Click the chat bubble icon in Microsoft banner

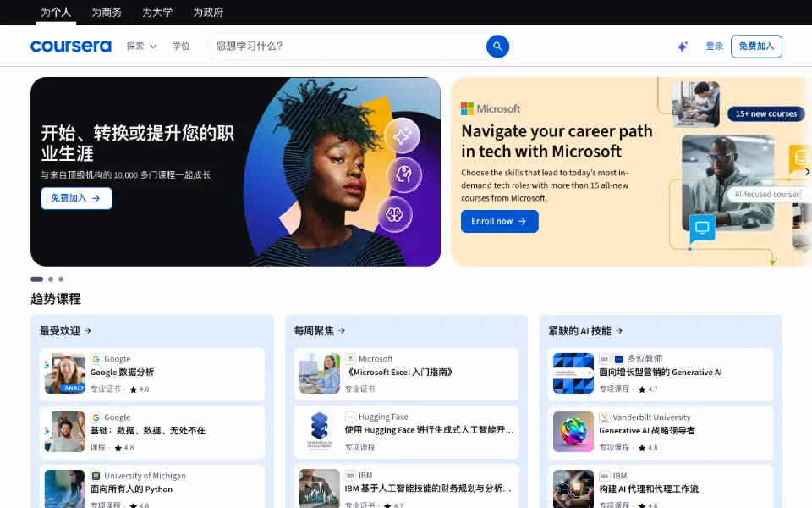(x=702, y=228)
